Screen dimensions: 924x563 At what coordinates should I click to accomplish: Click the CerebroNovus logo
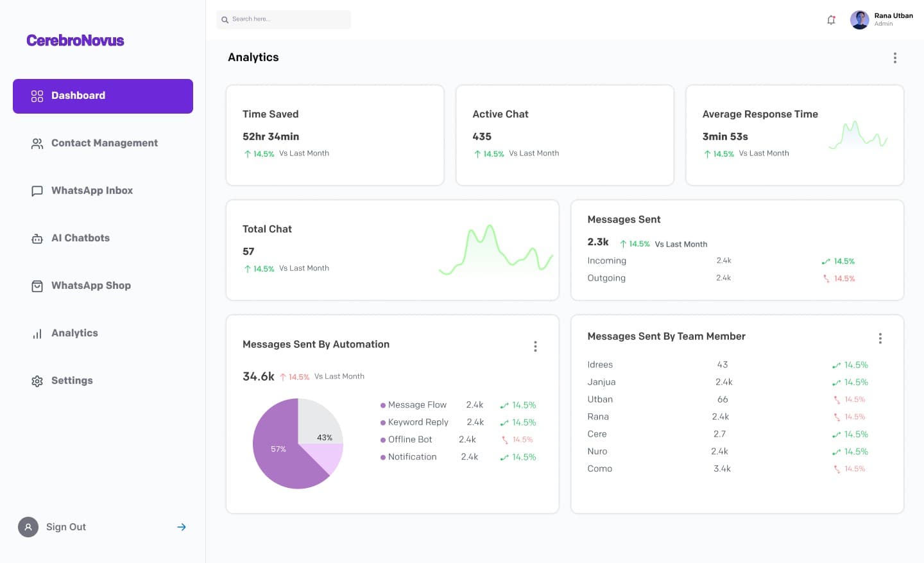click(x=75, y=40)
